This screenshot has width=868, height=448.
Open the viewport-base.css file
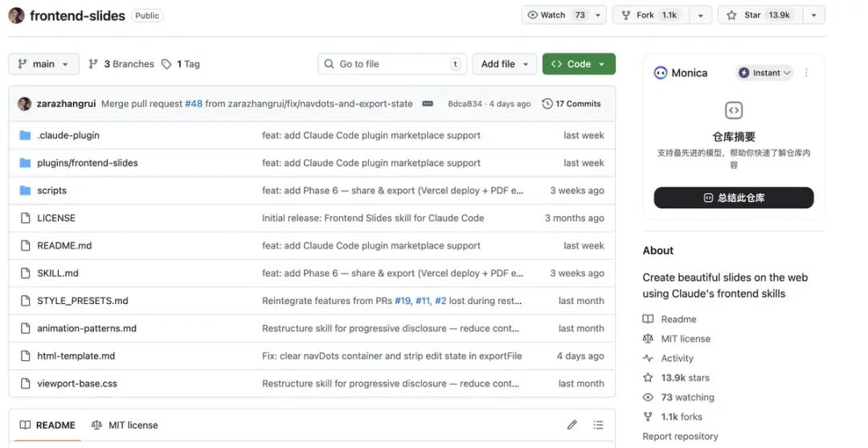pos(77,383)
